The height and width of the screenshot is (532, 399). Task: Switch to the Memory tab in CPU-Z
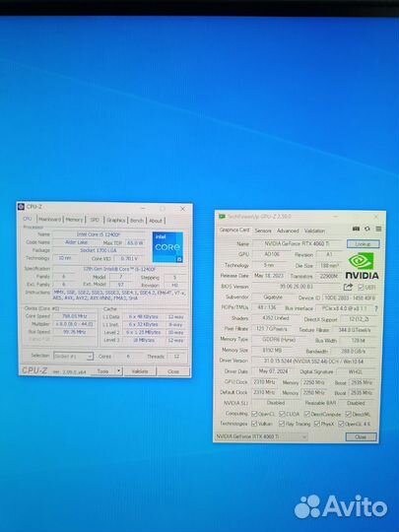(x=74, y=220)
